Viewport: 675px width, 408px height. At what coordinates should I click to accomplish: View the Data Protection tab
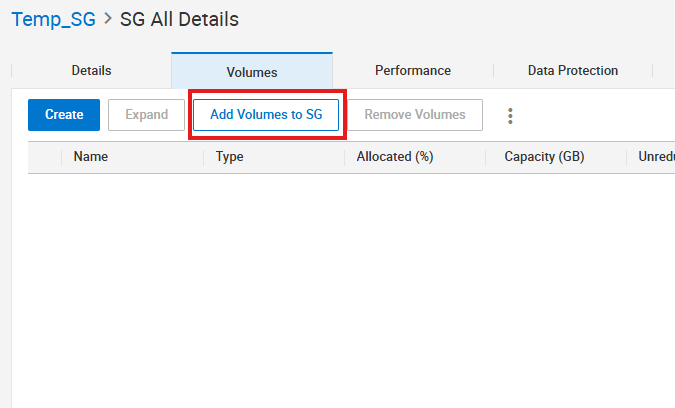pos(573,71)
